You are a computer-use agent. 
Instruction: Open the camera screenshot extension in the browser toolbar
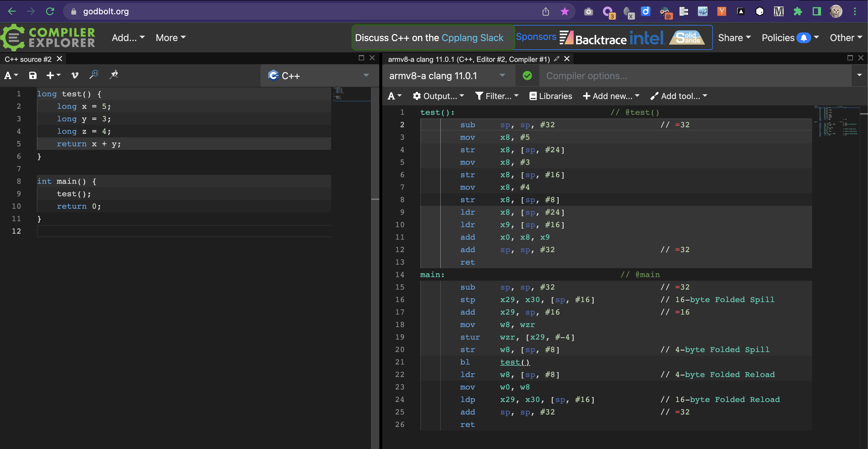(x=588, y=11)
